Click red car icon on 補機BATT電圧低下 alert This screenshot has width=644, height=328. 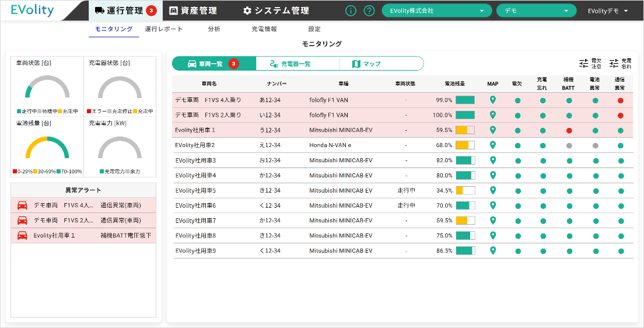22,236
